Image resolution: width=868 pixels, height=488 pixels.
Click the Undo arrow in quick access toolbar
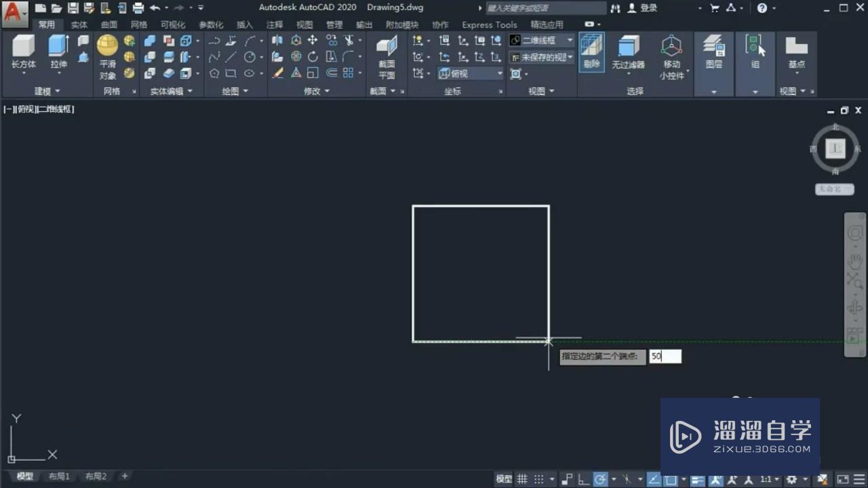155,8
